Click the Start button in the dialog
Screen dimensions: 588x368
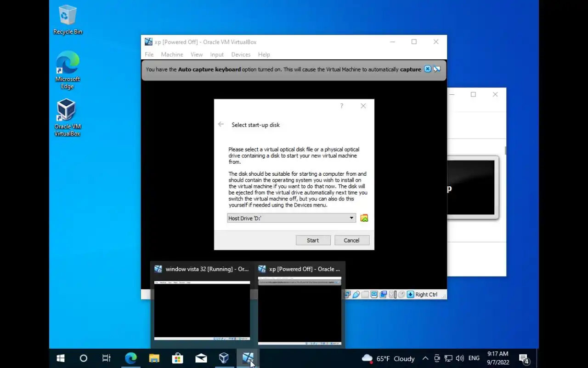click(313, 240)
